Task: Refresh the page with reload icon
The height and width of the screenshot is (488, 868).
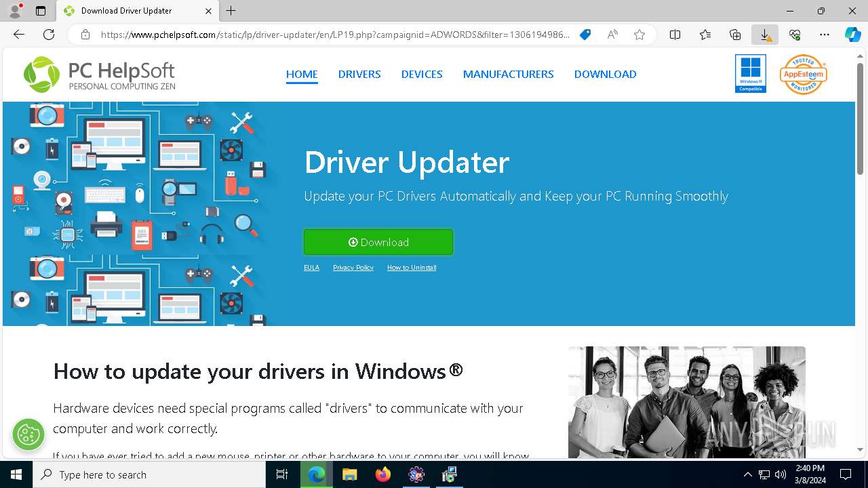Action: [x=49, y=35]
